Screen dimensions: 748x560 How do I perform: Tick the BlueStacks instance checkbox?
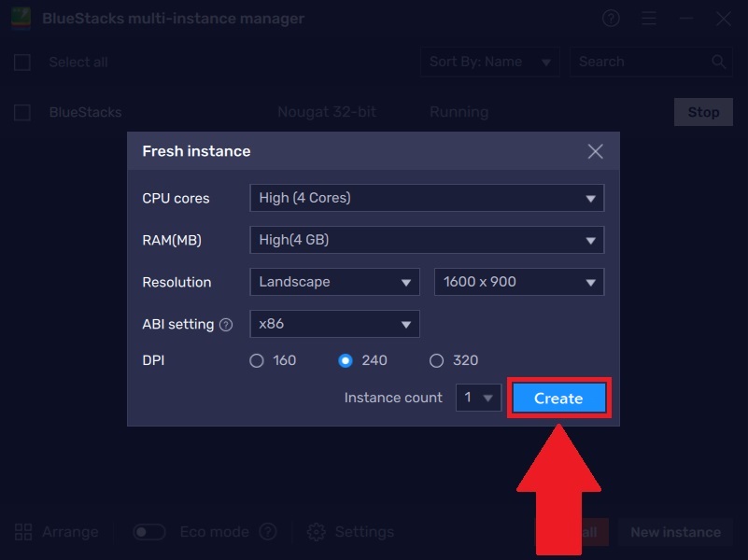(22, 113)
